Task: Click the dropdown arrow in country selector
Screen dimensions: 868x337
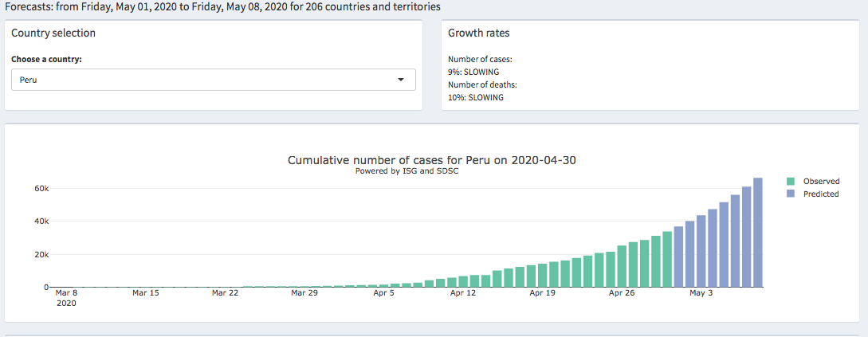Action: coord(401,80)
